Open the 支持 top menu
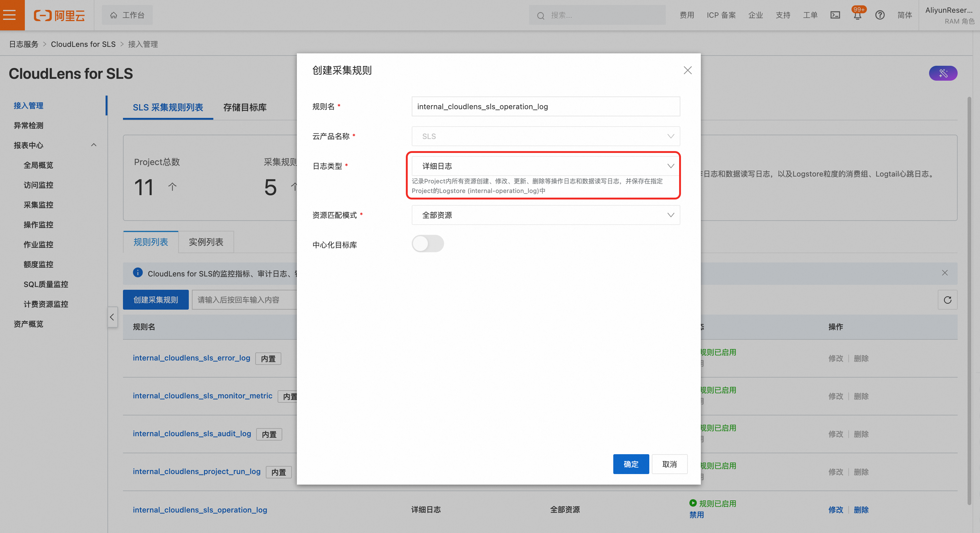Viewport: 980px width, 533px height. click(783, 15)
